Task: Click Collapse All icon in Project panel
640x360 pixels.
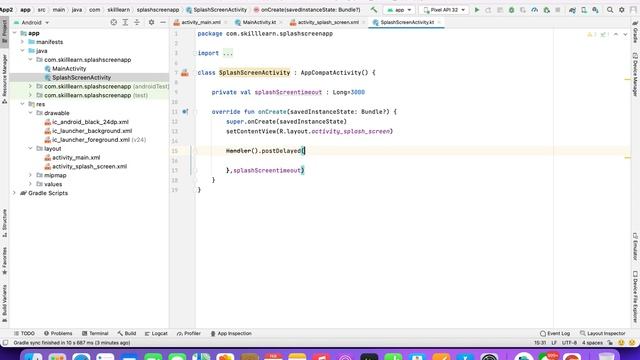Action: click(x=137, y=22)
